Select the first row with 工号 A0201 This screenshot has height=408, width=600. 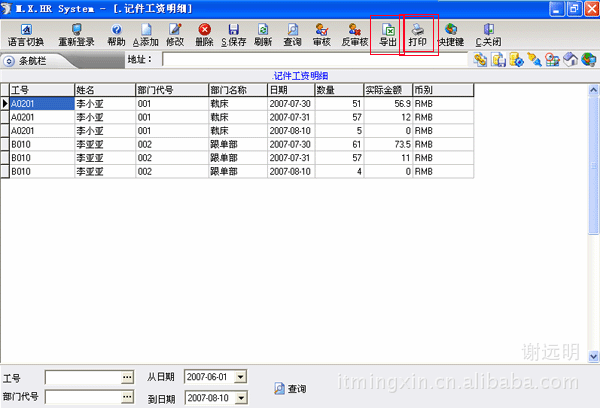(x=41, y=102)
